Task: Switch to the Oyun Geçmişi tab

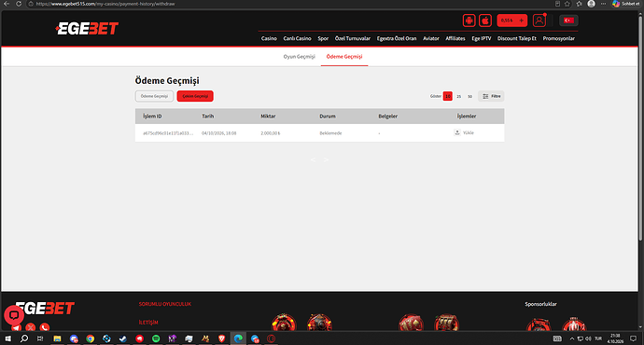Action: 299,57
